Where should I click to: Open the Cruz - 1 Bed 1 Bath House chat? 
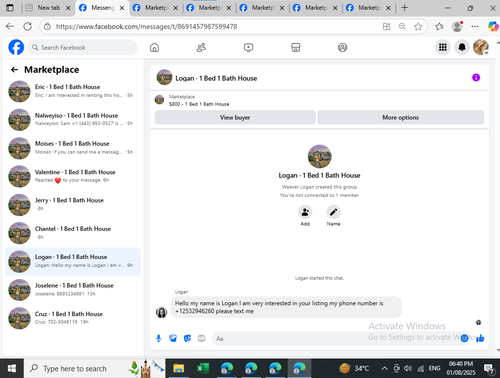coord(73,318)
